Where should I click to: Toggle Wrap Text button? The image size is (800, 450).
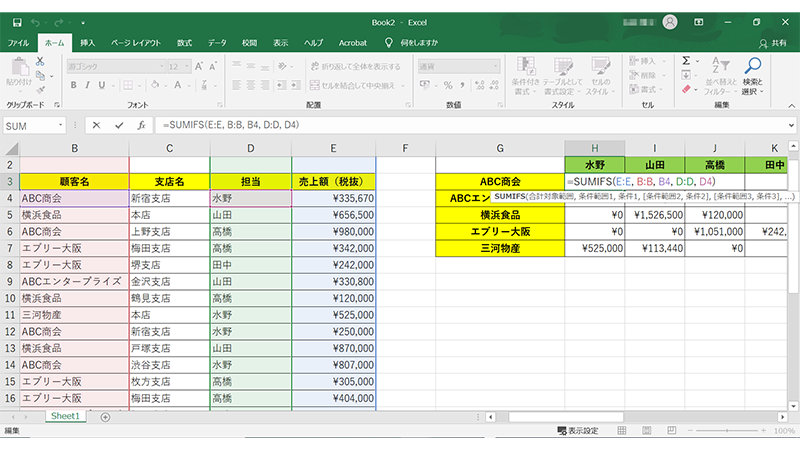click(355, 67)
